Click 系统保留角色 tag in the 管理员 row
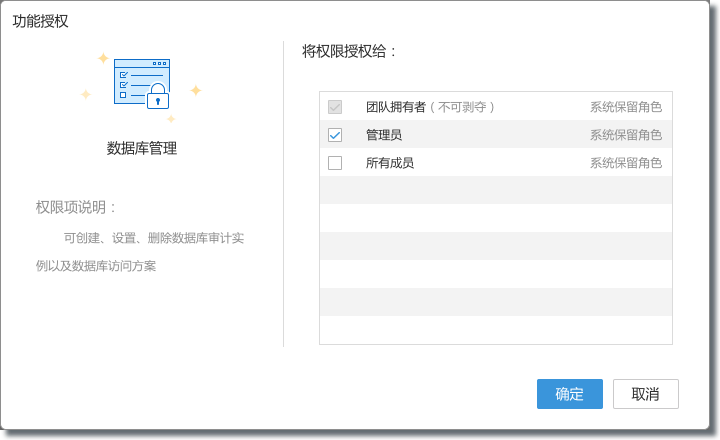Image resolution: width=720 pixels, height=440 pixels. [x=625, y=135]
